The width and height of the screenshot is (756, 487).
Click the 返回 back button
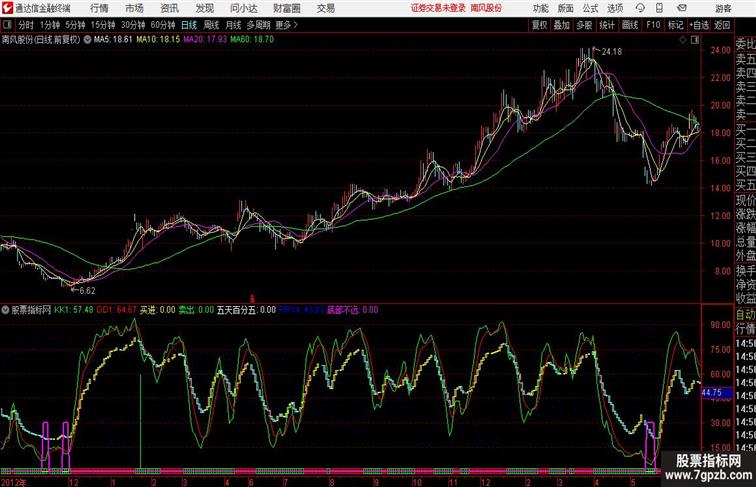[x=722, y=25]
